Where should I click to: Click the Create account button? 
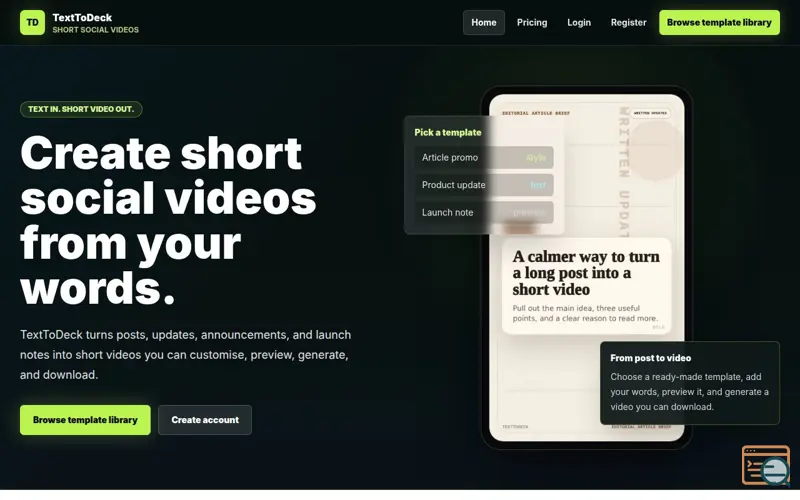205,420
